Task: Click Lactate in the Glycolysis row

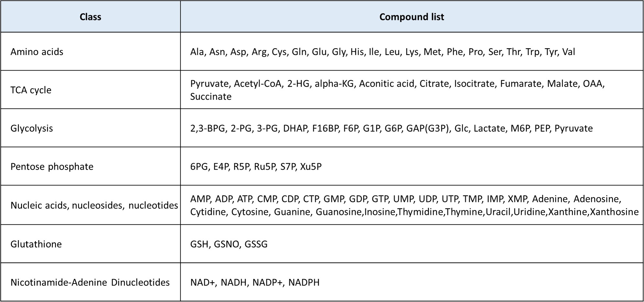Action: [490, 128]
